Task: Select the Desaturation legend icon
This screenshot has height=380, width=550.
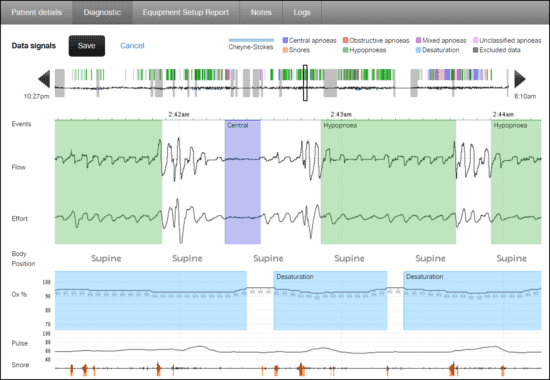Action: pos(418,50)
